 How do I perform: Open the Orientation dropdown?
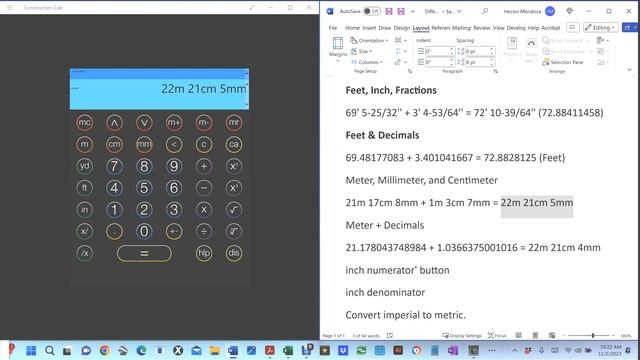[x=369, y=40]
